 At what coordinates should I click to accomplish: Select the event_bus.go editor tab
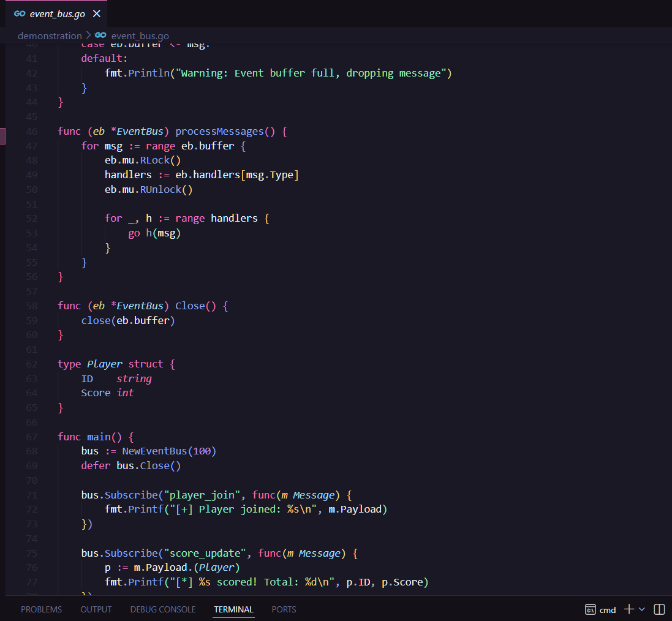point(56,13)
